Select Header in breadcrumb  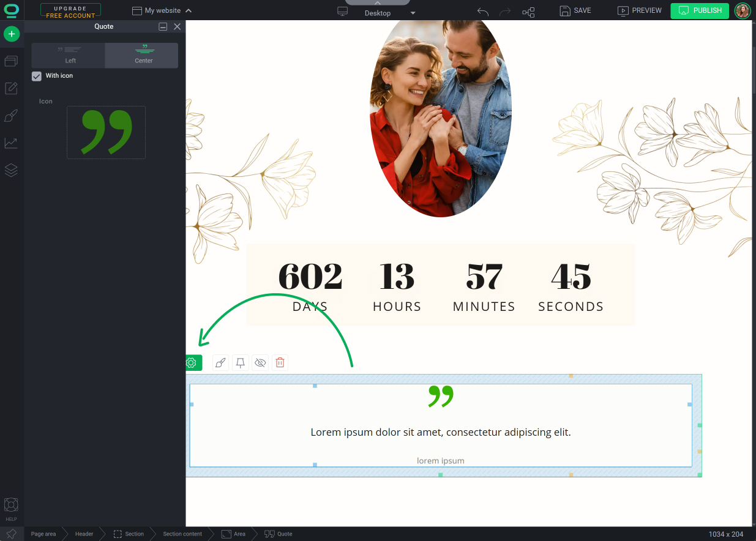[84, 534]
